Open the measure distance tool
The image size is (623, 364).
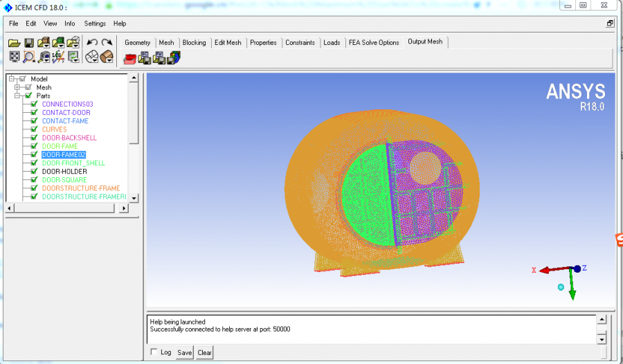44,57
